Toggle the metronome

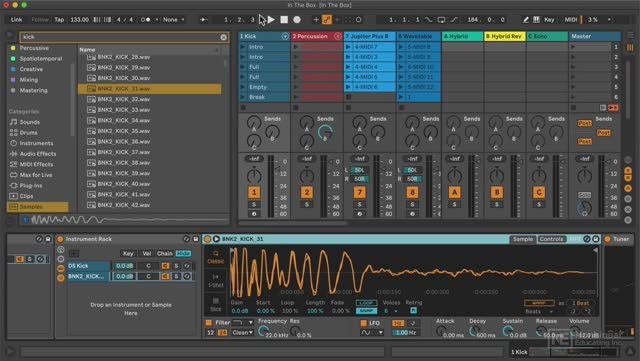tap(146, 19)
